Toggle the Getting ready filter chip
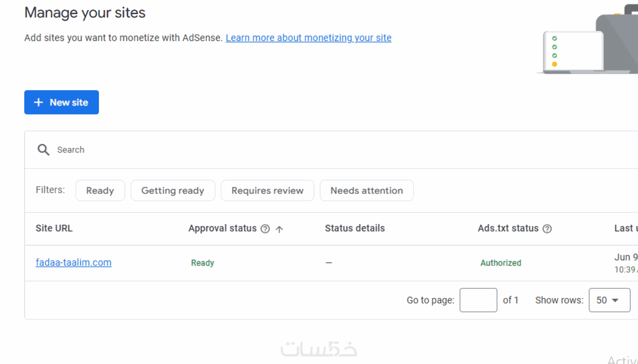This screenshot has height=364, width=638. pos(173,191)
